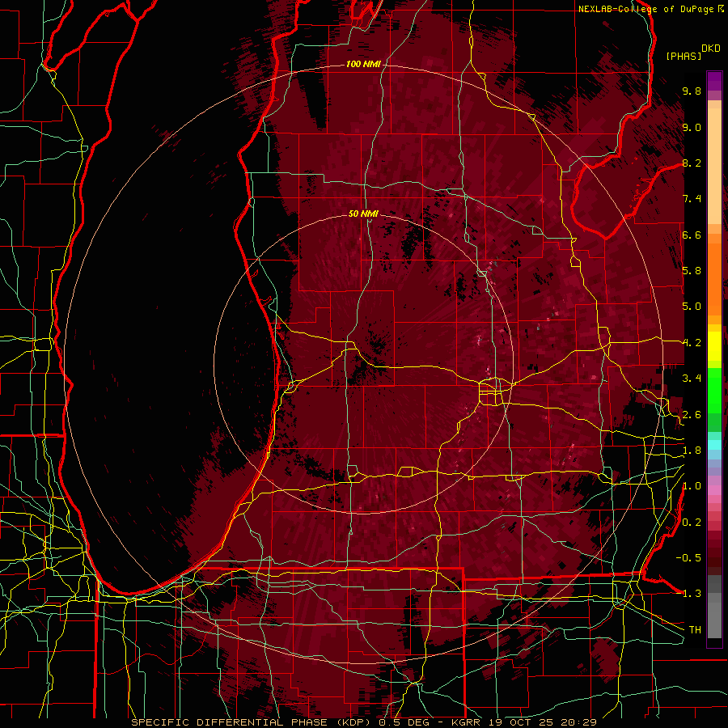Click the [PHAS] legend unit label

pyautogui.click(x=684, y=56)
